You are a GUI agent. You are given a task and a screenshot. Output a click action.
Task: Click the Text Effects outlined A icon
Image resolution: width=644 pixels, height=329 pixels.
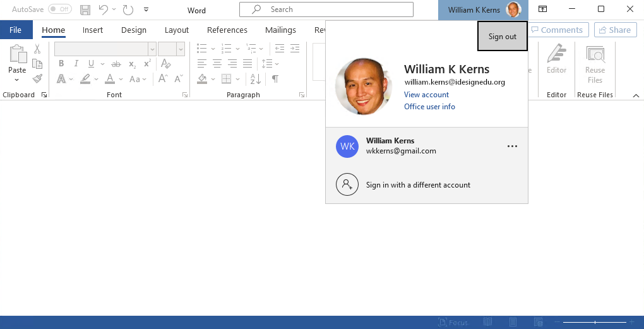tap(61, 78)
